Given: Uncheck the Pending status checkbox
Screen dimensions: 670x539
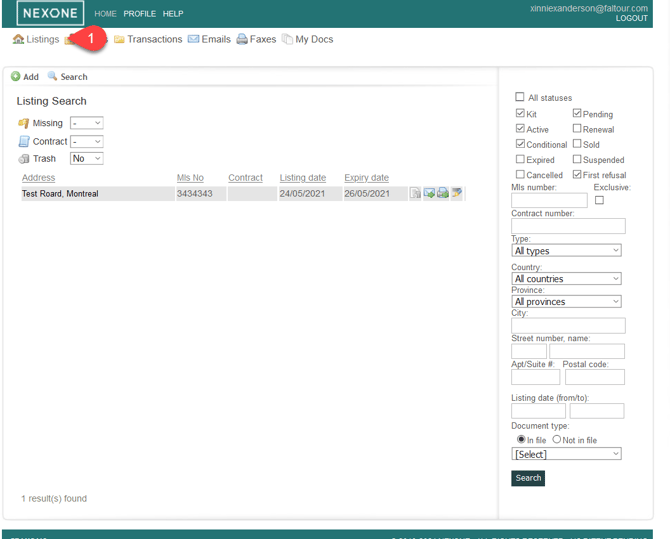Looking at the screenshot, I should (577, 113).
